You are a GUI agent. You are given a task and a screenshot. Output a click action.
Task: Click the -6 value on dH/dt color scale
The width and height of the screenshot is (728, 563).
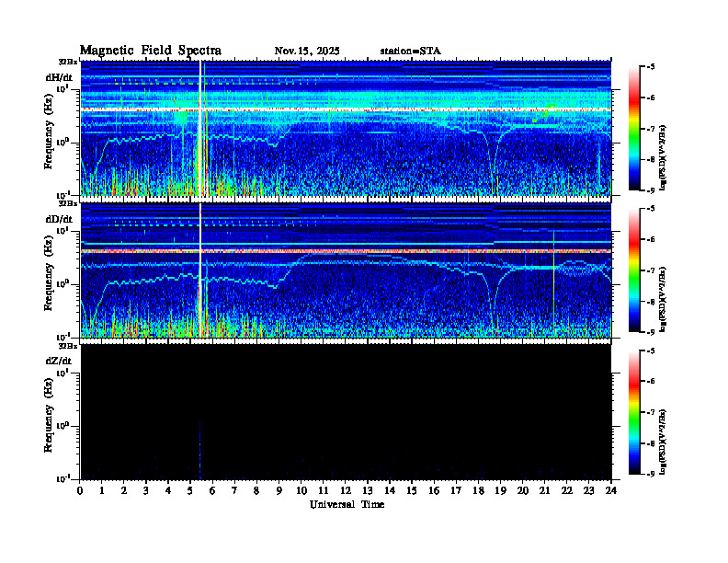point(651,98)
